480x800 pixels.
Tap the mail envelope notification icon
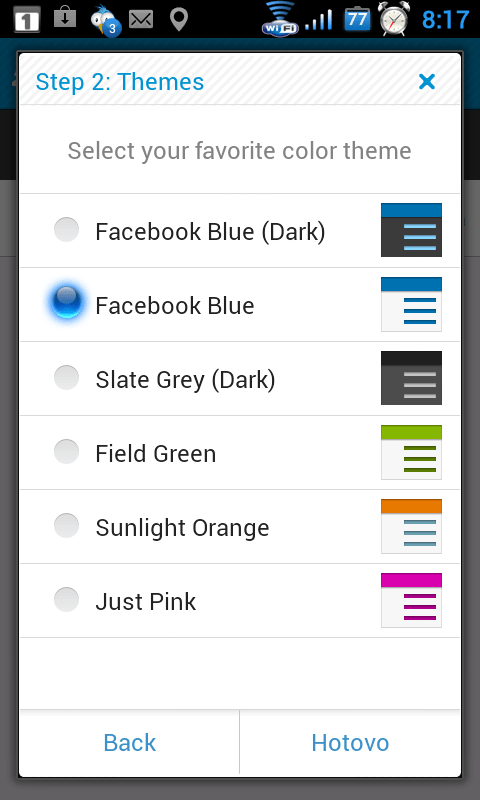point(141,20)
